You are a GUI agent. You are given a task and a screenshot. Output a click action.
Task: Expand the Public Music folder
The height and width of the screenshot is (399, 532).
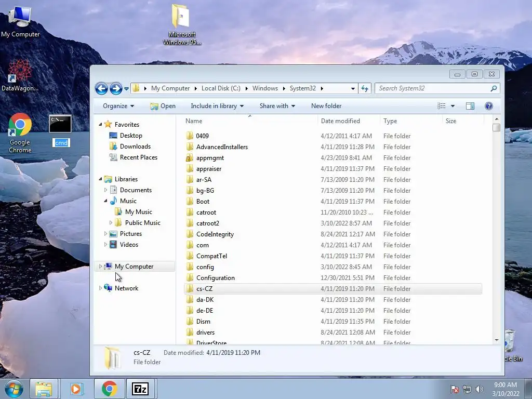pos(111,222)
